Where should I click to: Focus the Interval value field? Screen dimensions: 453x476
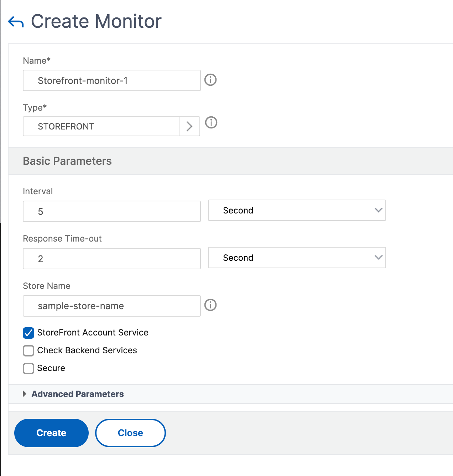coord(112,211)
